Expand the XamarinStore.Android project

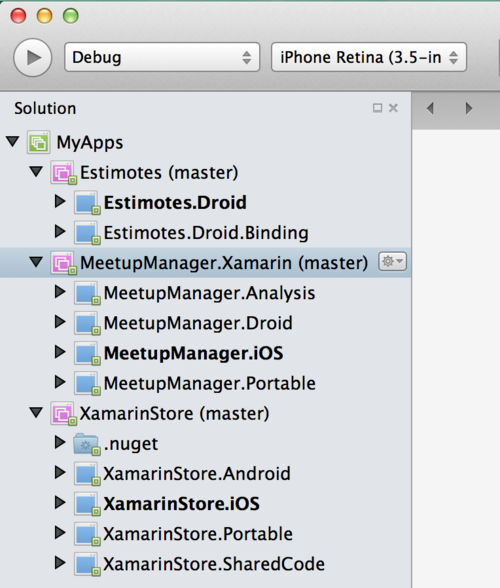(x=60, y=472)
